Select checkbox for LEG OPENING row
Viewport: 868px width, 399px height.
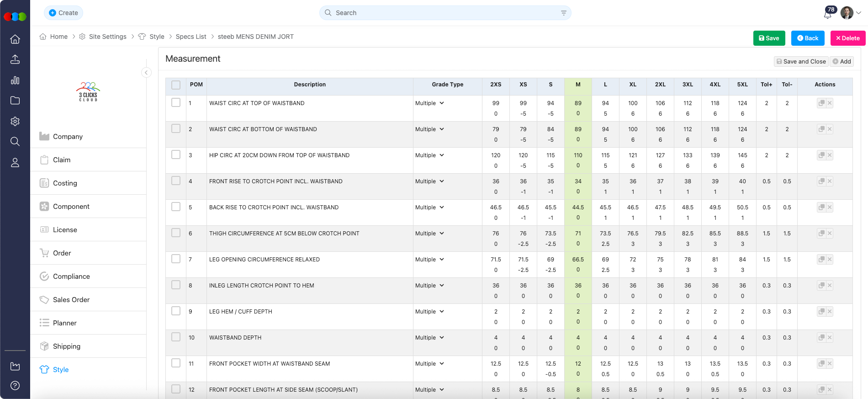coord(176,259)
